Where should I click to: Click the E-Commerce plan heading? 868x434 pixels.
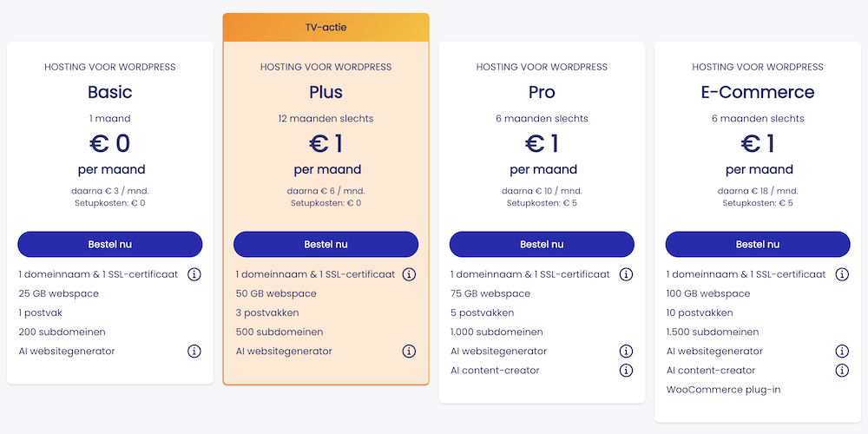point(758,92)
